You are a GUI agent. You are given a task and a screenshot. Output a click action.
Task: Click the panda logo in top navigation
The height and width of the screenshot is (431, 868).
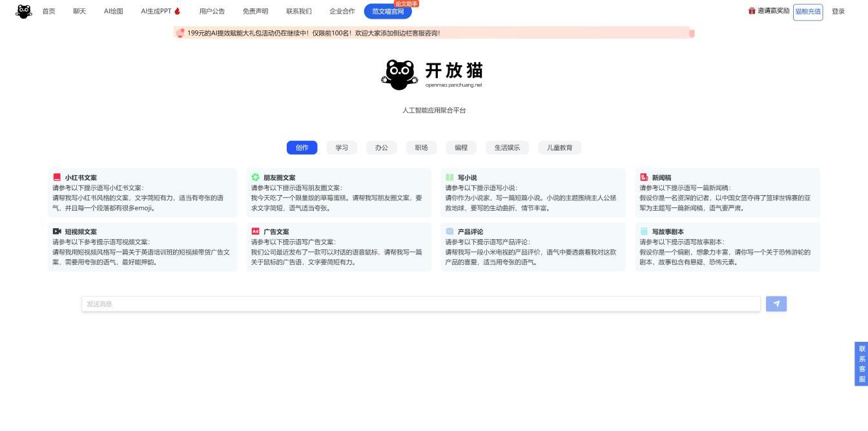(24, 11)
